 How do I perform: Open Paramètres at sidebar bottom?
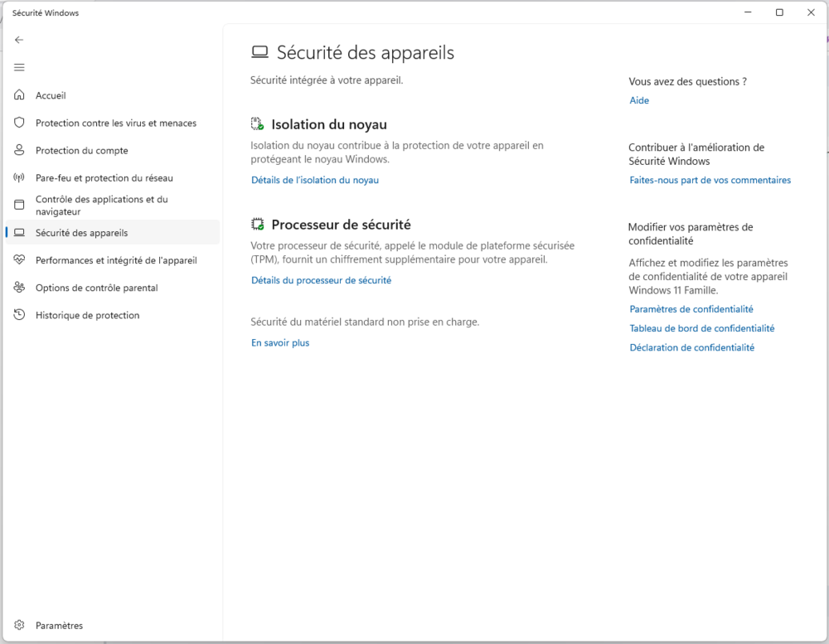click(59, 626)
